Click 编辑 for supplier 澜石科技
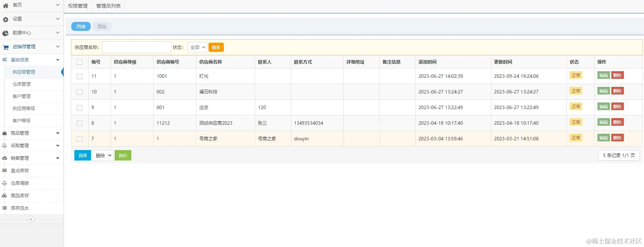 604,91
